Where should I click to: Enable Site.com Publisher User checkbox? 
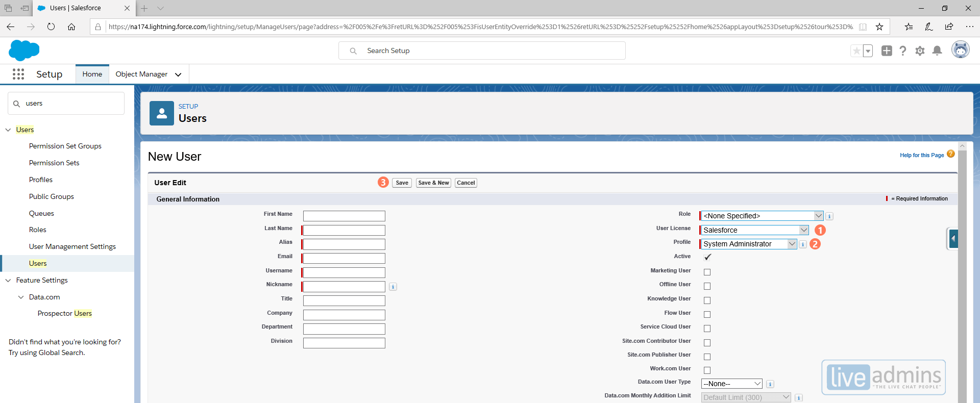click(707, 357)
